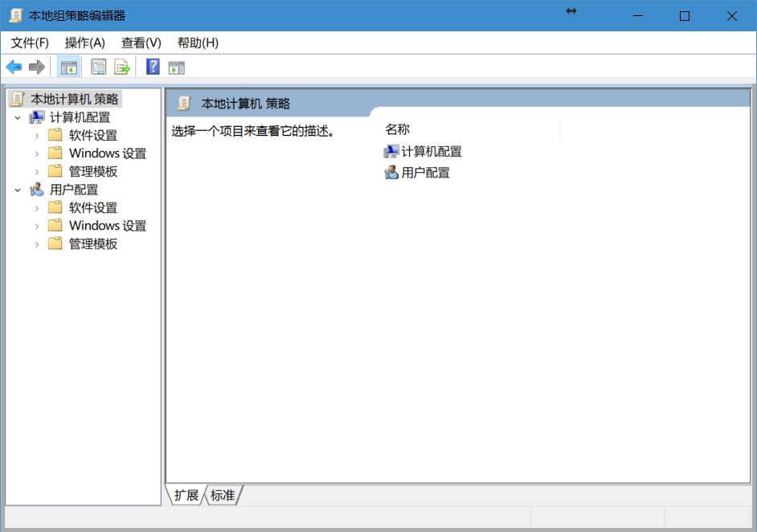Expand 管理模板 under 用户配置
The image size is (757, 532).
[37, 244]
